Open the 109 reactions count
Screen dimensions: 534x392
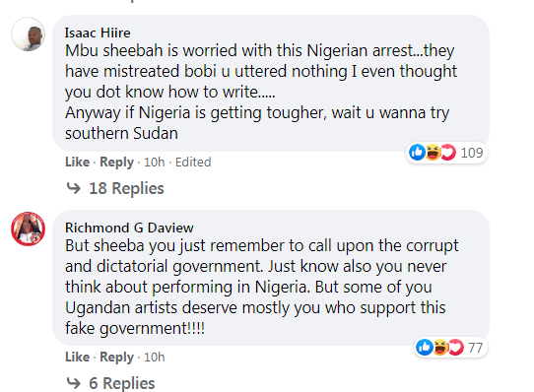pyautogui.click(x=472, y=153)
